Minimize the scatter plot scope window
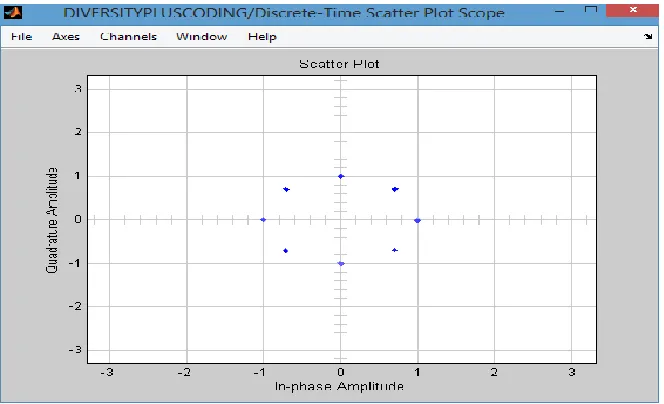This screenshot has width=664, height=404. (559, 11)
